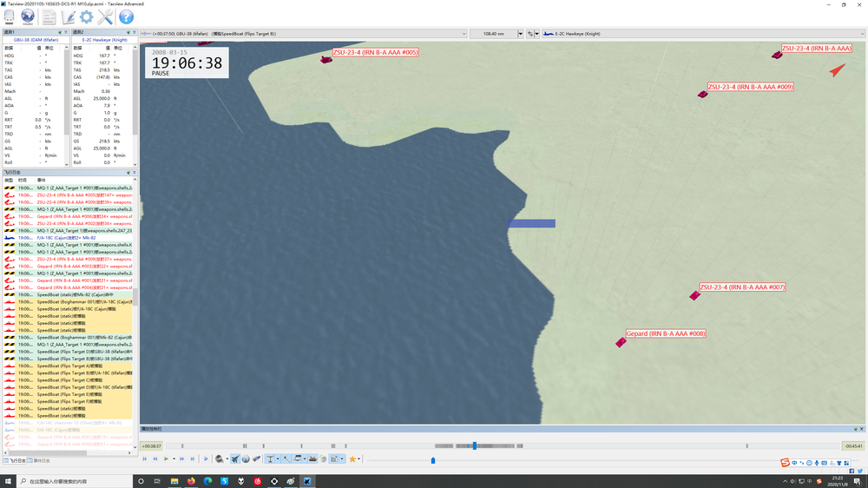Open screenshot frame options dropdown arrow
Screen dimensions: 868x488
click(x=342, y=458)
